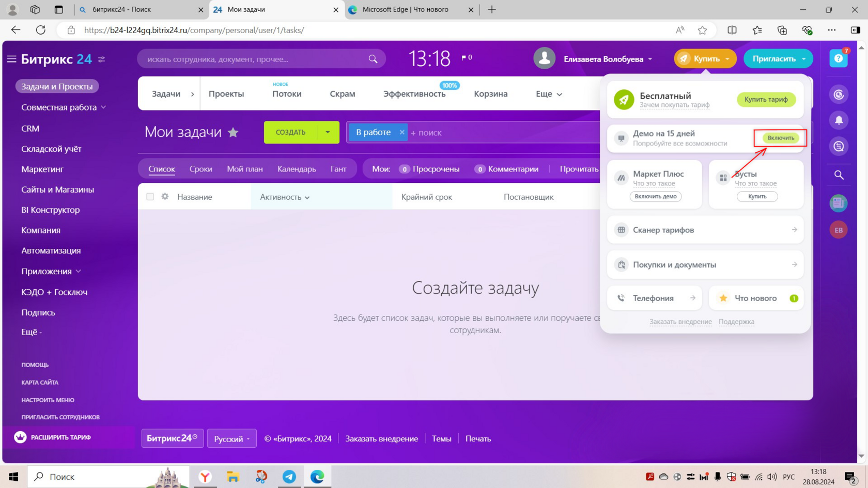Switch to the 'Скрам' tab
Image resolution: width=868 pixels, height=488 pixels.
pos(343,94)
